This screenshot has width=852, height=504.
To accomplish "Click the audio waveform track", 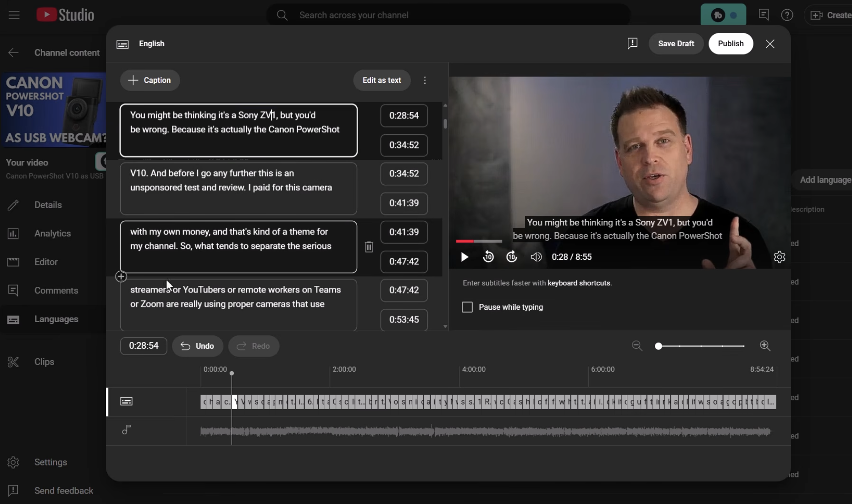I will [x=486, y=431].
